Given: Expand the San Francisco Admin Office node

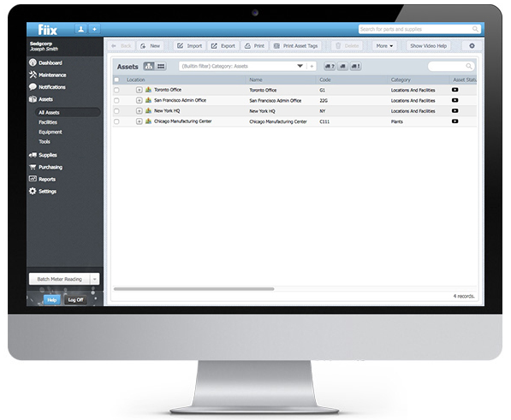Looking at the screenshot, I should [140, 100].
